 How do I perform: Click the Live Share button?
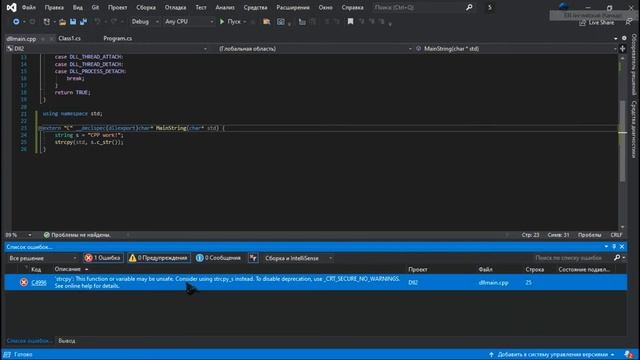(596, 22)
